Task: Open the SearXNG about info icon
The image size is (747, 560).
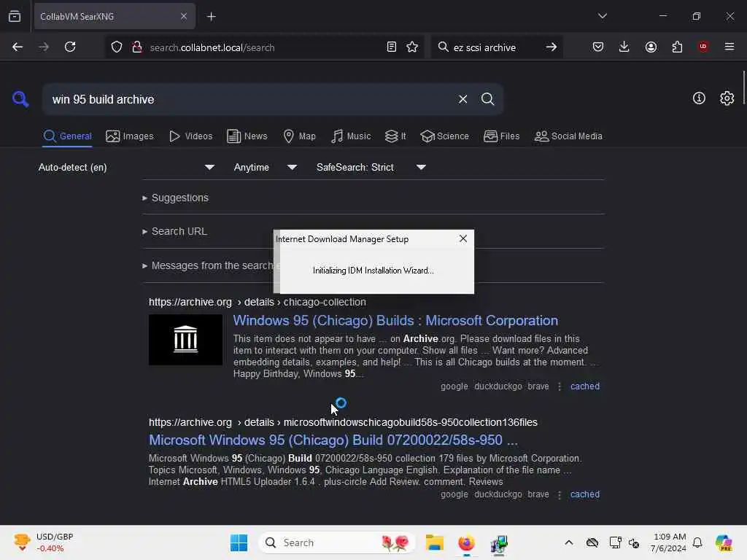Action: 699,98
